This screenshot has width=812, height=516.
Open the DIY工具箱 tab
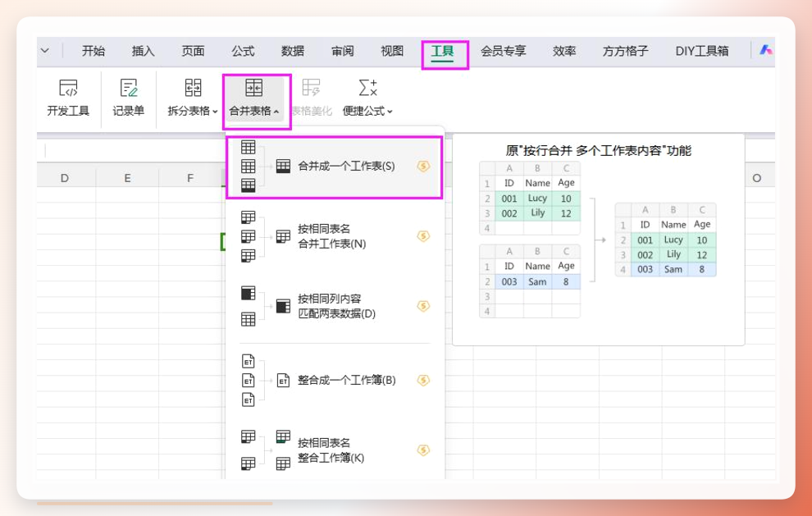click(702, 51)
